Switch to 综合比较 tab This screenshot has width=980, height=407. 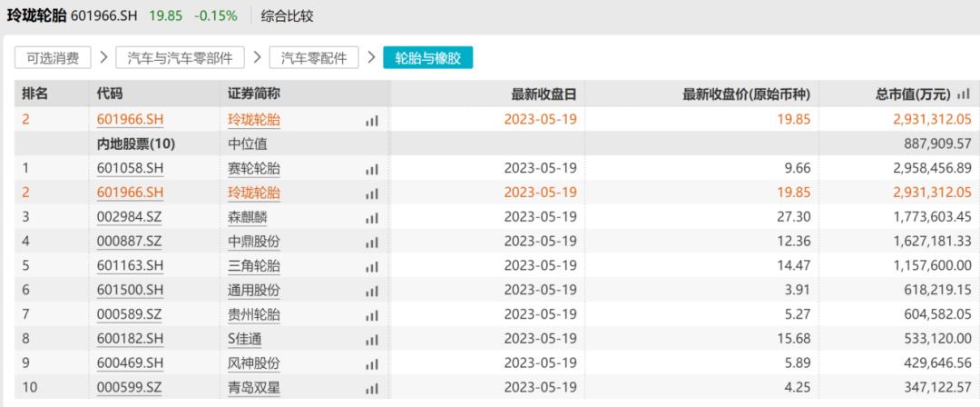(x=289, y=15)
